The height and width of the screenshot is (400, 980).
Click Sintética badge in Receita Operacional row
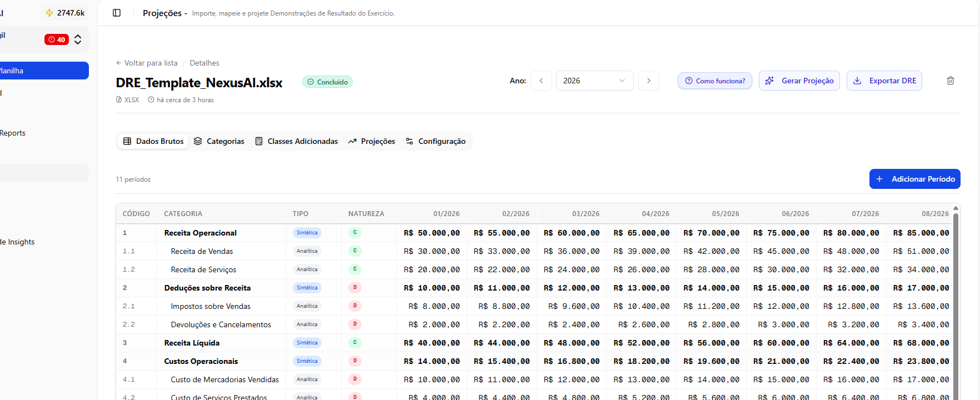[x=307, y=233]
